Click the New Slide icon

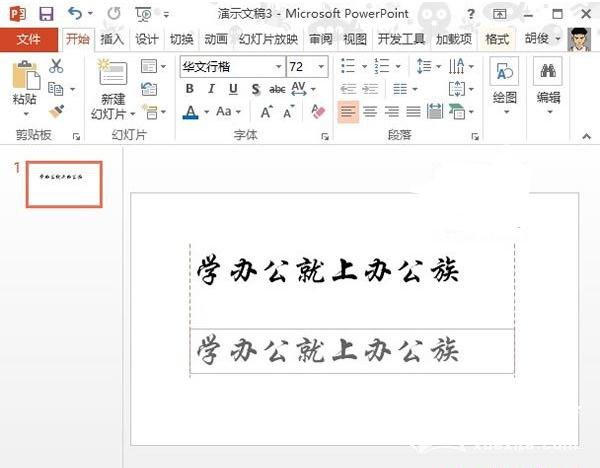click(112, 72)
